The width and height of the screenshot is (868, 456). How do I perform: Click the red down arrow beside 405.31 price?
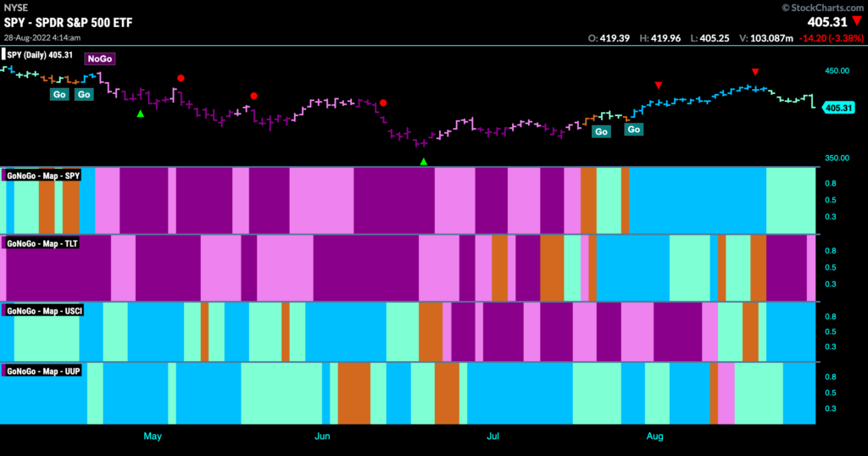(x=857, y=21)
